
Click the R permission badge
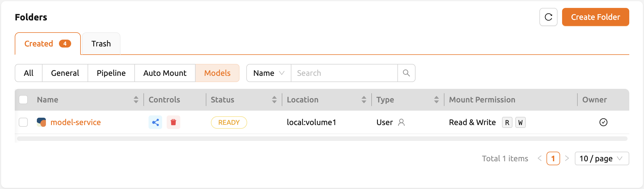(x=507, y=123)
